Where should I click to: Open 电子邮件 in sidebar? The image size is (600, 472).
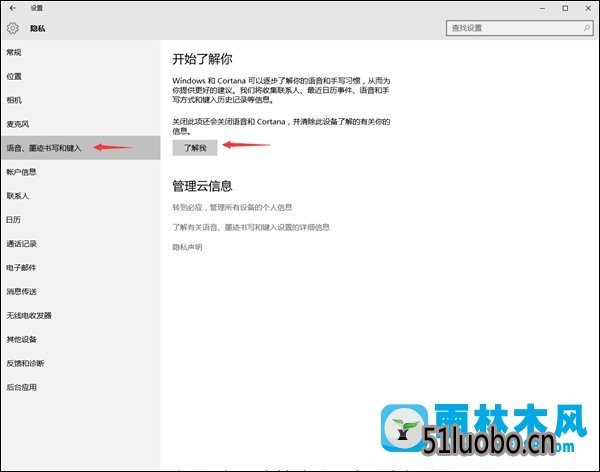(x=80, y=268)
